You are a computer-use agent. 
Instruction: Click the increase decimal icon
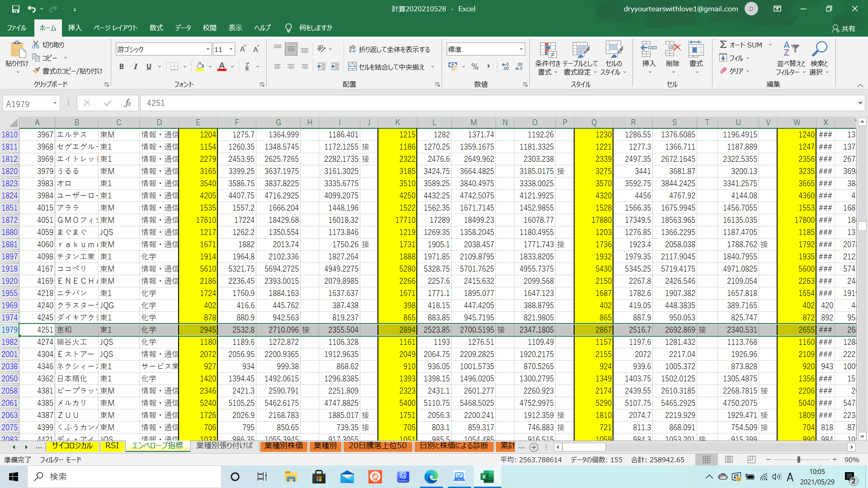[505, 67]
